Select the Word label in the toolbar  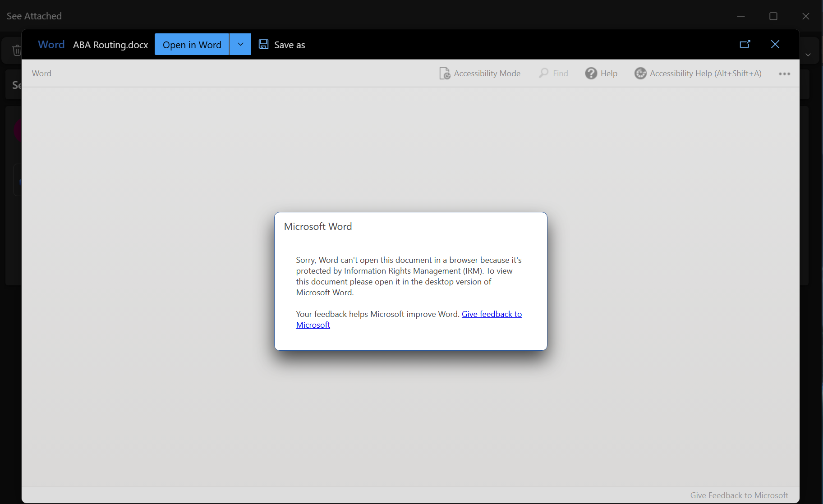coord(41,73)
